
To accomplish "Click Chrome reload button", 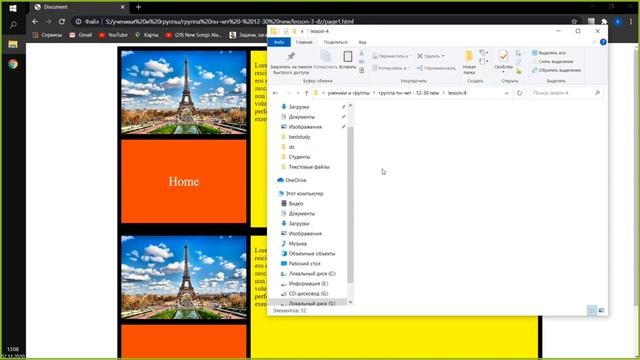I will coord(62,22).
